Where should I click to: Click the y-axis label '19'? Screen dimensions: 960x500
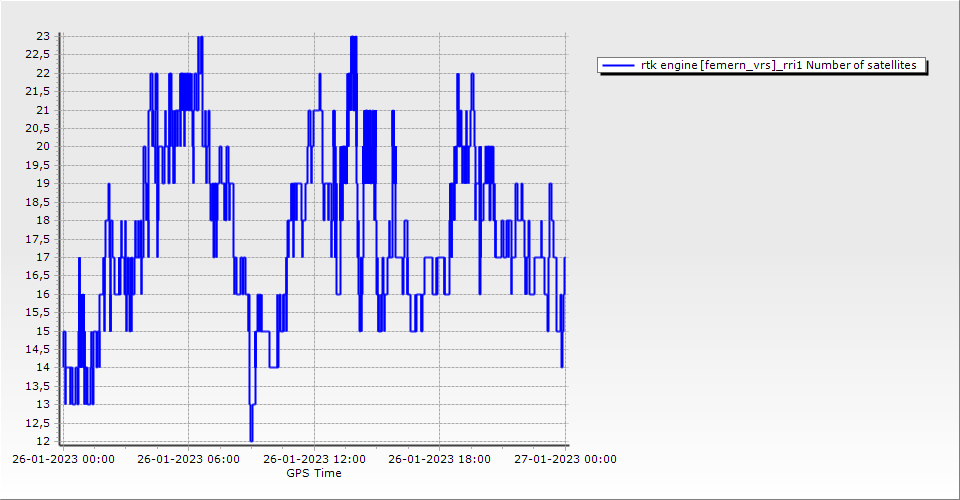(43, 184)
